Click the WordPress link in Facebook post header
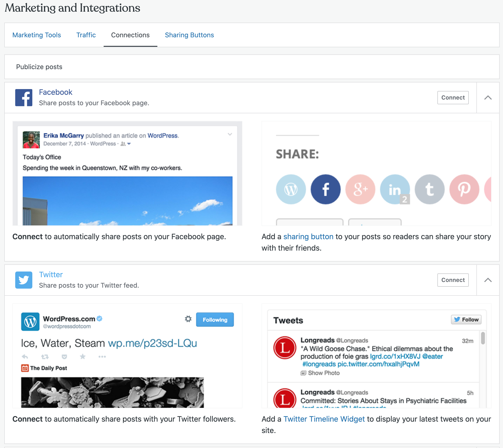 pos(163,136)
